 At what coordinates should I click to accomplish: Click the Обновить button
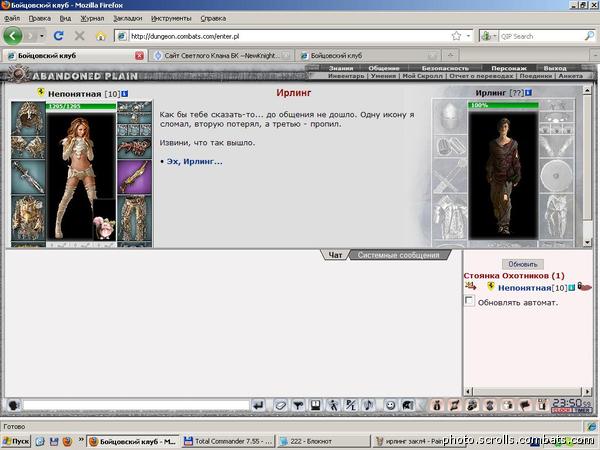click(x=523, y=264)
